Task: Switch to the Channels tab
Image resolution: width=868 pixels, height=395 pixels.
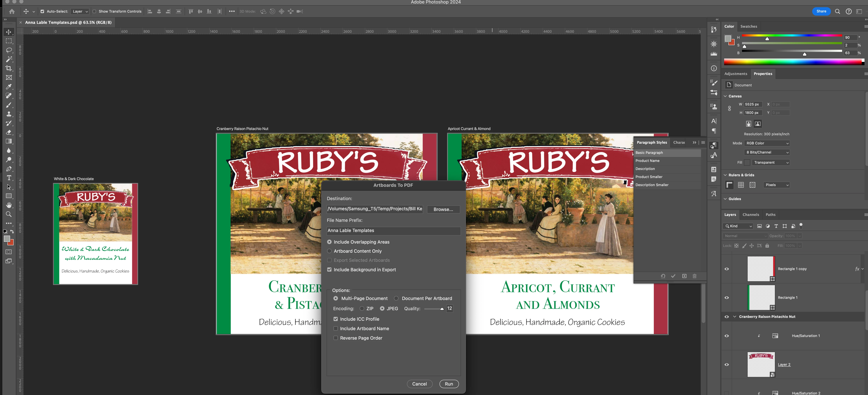Action: (750, 214)
